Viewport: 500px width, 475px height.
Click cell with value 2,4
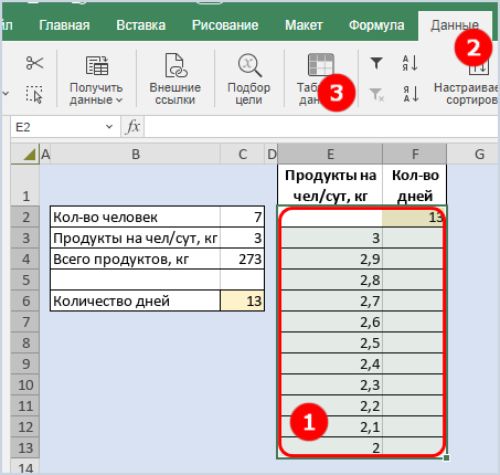[330, 364]
